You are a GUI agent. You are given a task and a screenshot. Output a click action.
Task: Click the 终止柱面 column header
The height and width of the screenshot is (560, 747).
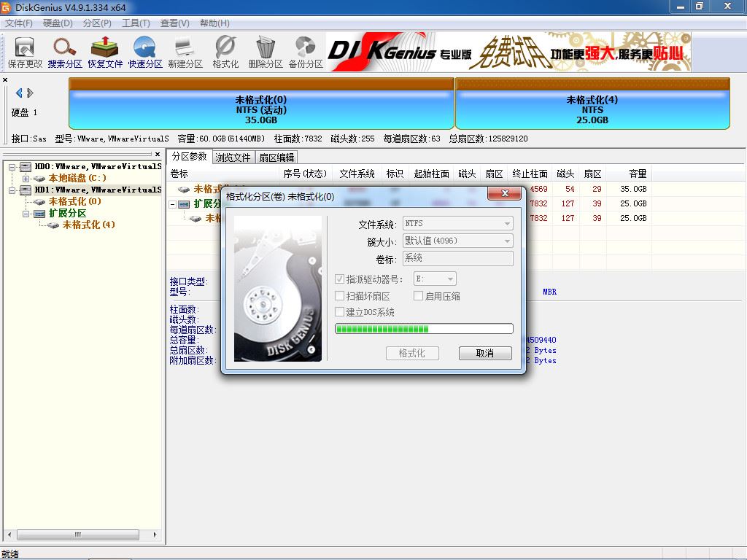(530, 174)
